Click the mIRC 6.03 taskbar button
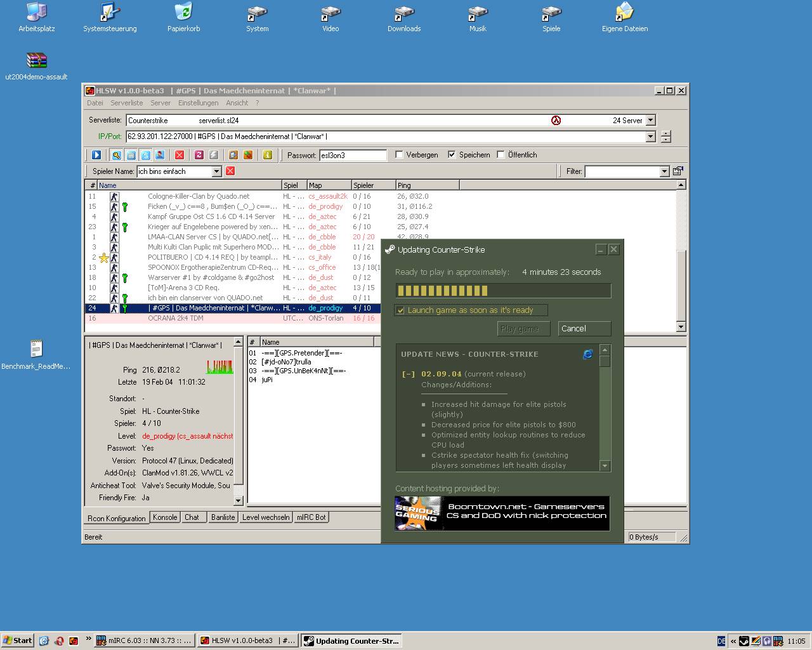 [x=143, y=640]
